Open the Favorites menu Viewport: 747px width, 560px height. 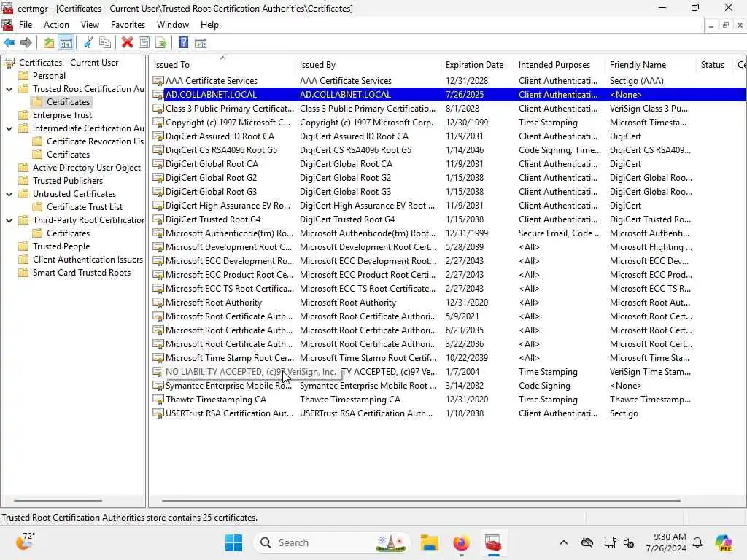[128, 25]
